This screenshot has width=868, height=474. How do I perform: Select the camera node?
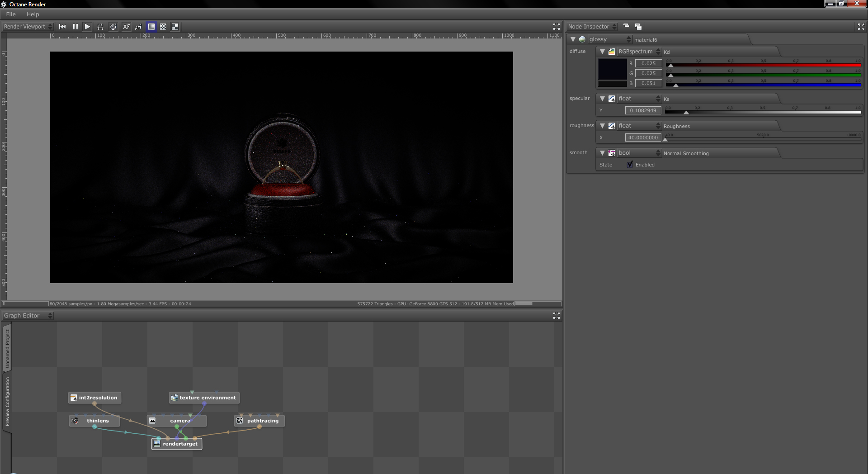[x=177, y=421]
